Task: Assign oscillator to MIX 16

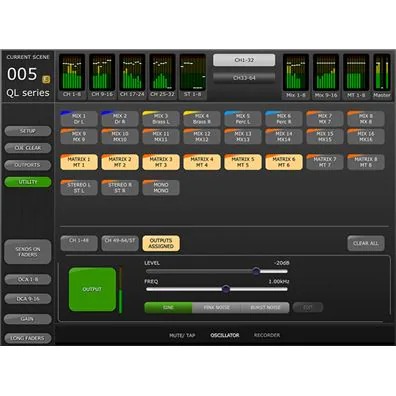Action: coord(366,136)
